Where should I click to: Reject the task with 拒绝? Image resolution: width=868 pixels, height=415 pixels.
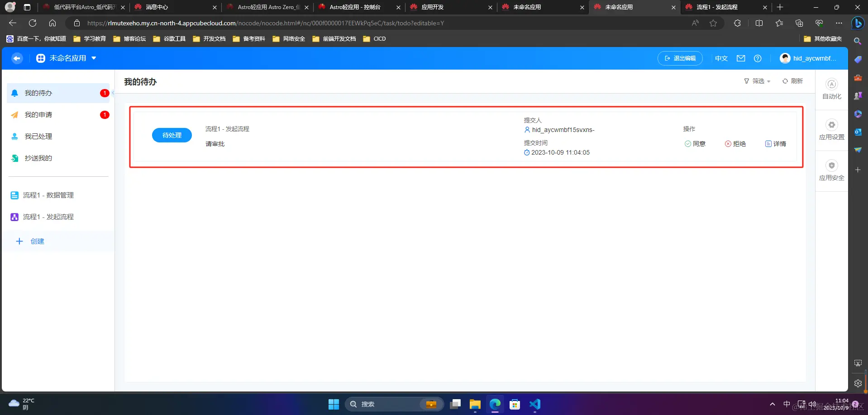735,144
